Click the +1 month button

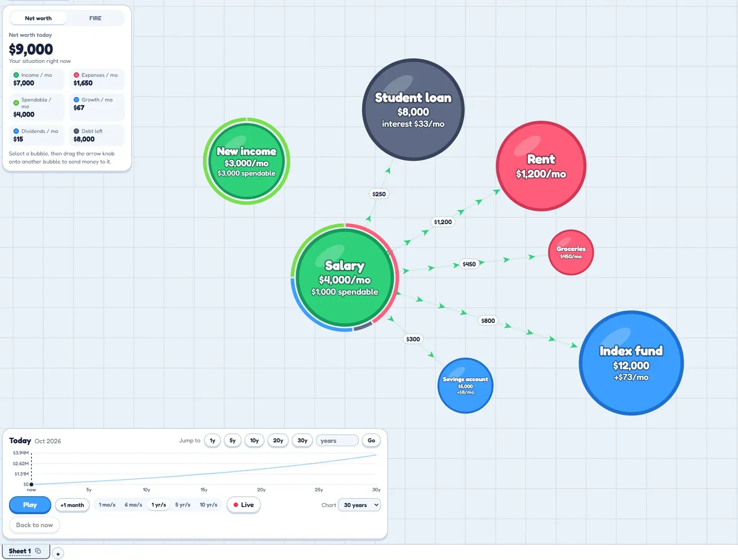pos(72,505)
